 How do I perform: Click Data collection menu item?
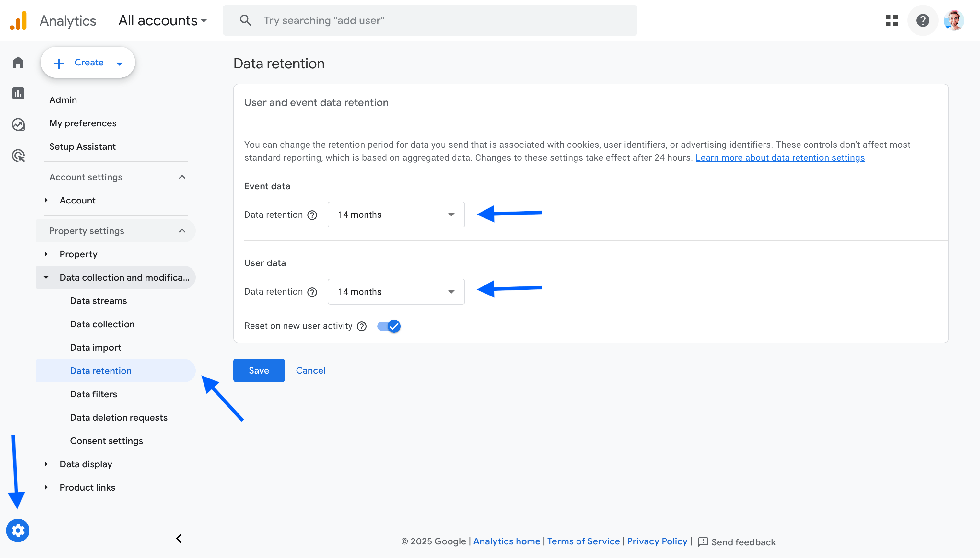[x=102, y=324]
